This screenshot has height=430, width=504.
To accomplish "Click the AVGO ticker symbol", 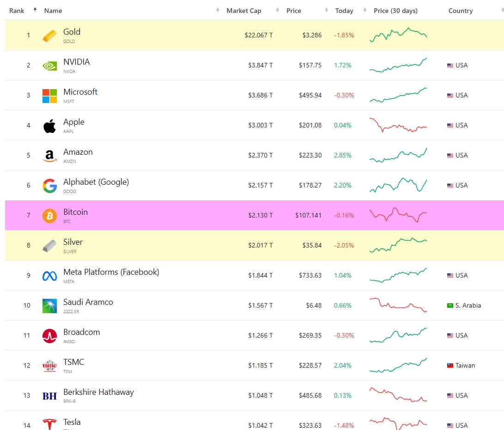I will [69, 342].
